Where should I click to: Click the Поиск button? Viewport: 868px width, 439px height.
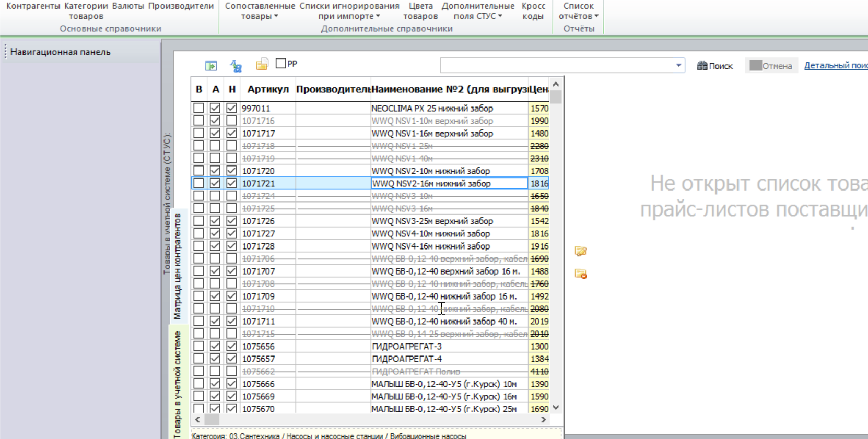click(715, 66)
